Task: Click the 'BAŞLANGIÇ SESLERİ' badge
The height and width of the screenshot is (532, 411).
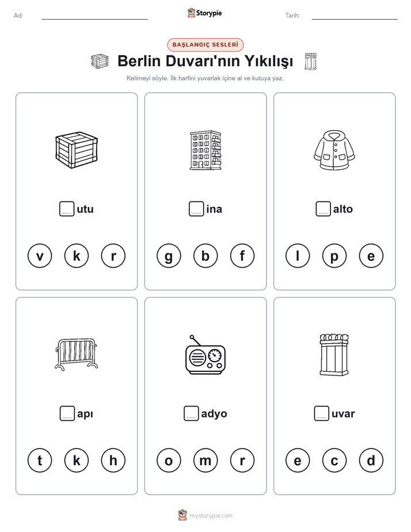Action: tap(205, 45)
